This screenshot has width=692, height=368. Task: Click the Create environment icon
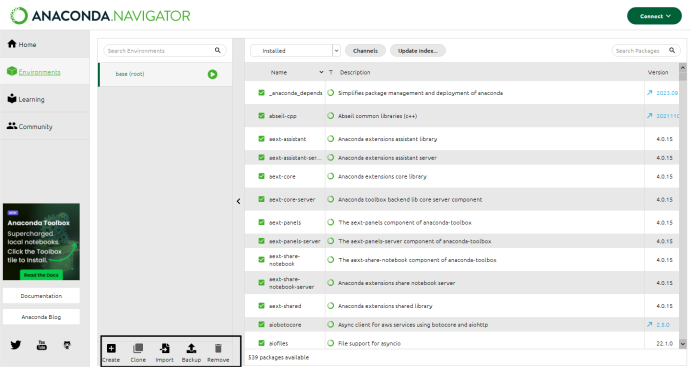[111, 349]
